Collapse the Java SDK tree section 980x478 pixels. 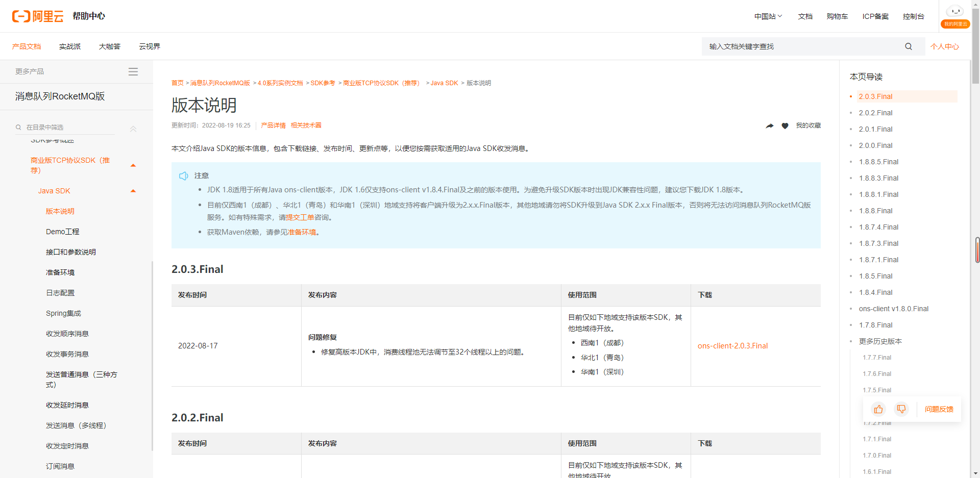point(133,191)
